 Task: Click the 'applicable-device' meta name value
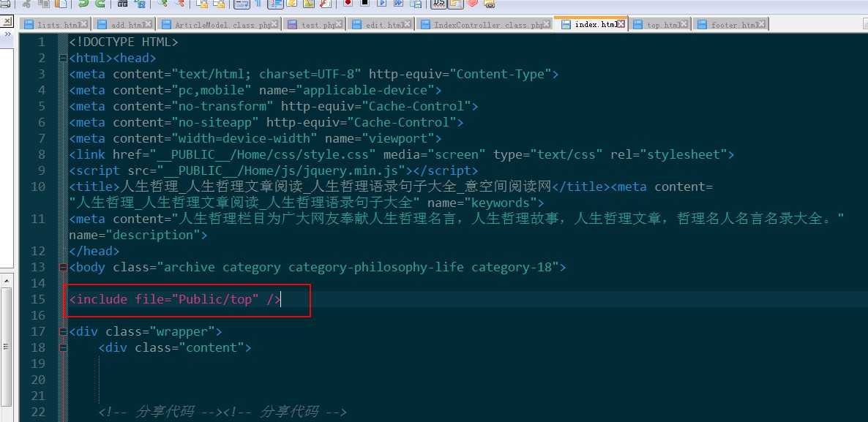(x=365, y=90)
